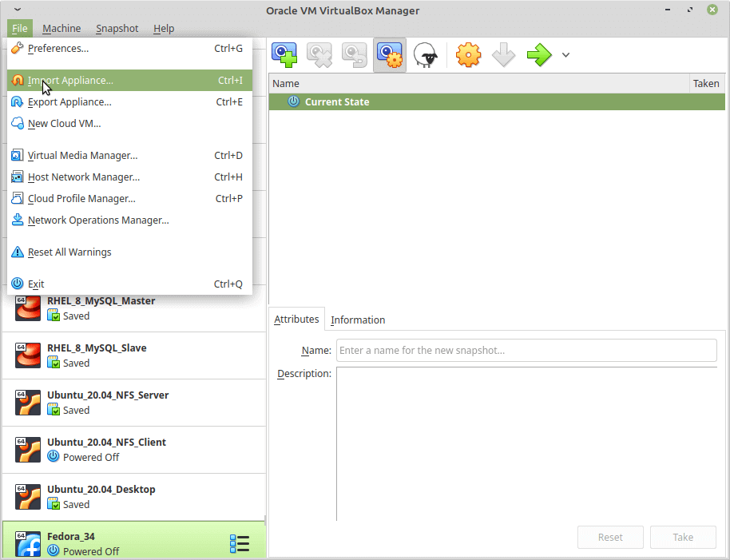The height and width of the screenshot is (560, 730).
Task: Click the Saved status of Ubuntu_20.04_Desktop
Action: 76,504
